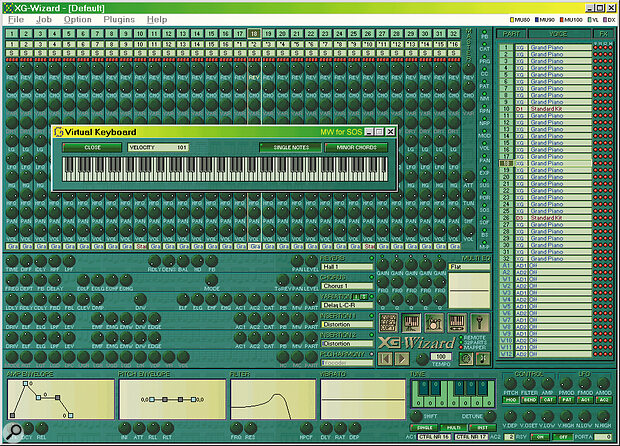Click the VL legend icon

click(590, 19)
